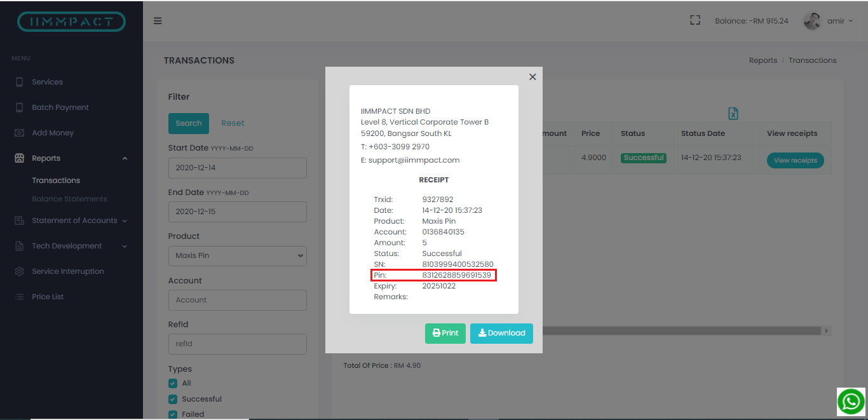Click the scrollbar right arrow
The width and height of the screenshot is (868, 420).
[x=827, y=331]
